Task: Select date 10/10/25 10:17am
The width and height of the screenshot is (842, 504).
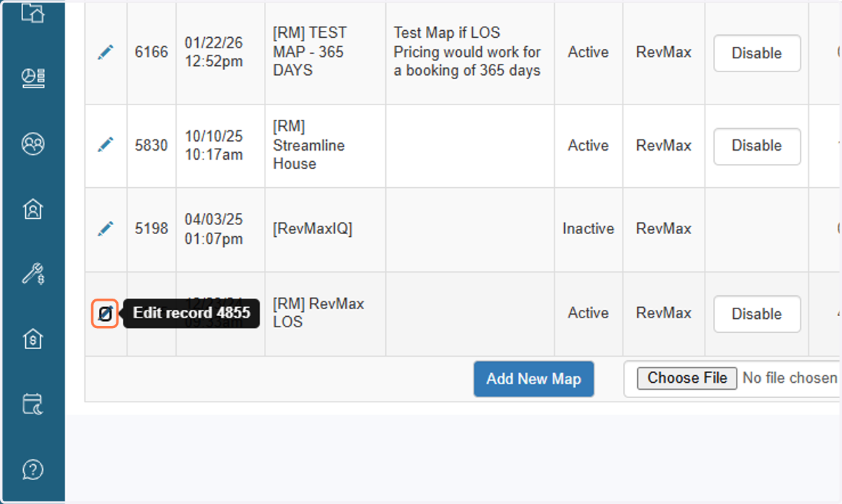Action: (x=214, y=145)
